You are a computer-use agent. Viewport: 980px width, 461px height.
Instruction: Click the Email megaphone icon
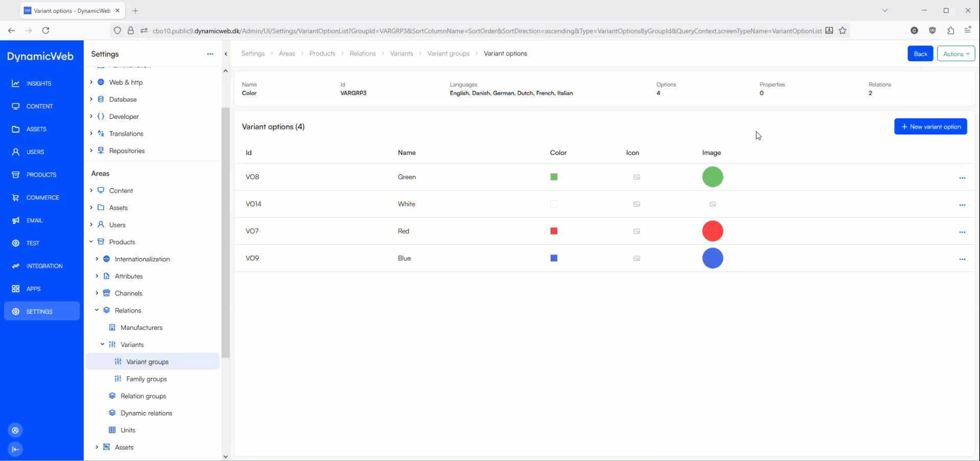click(x=16, y=220)
